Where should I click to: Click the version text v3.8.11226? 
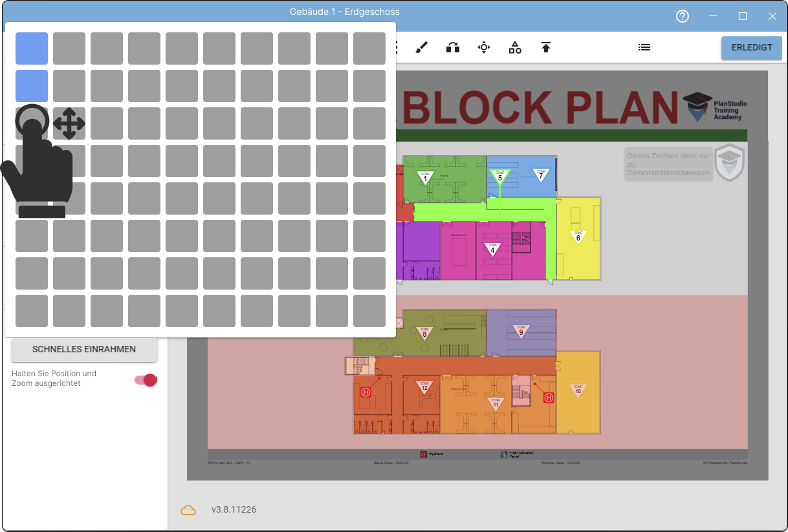[234, 510]
